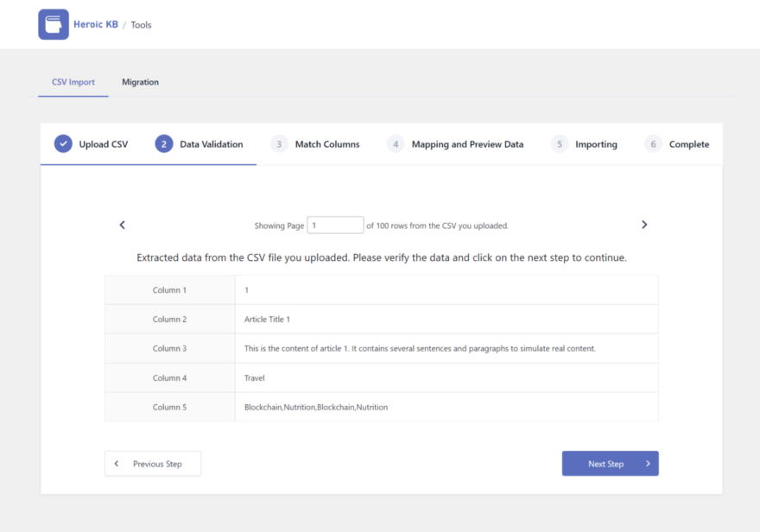The height and width of the screenshot is (532, 760).
Task: Click the left arrow to view previous page
Action: 122,224
